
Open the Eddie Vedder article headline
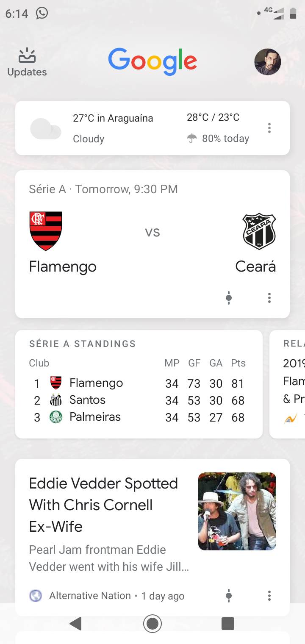coord(103,505)
